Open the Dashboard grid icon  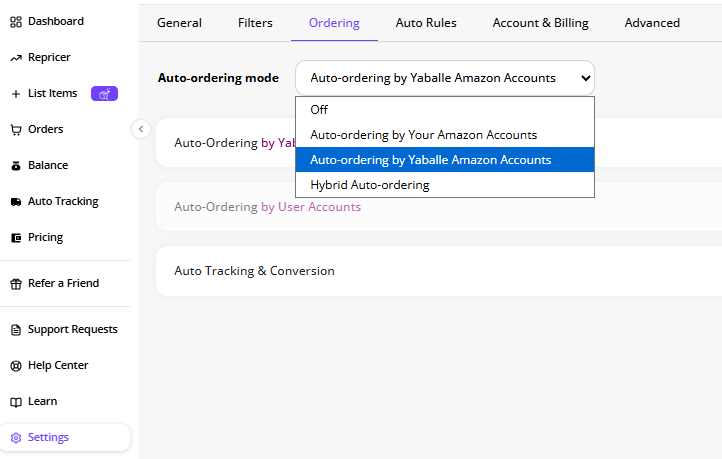point(16,22)
